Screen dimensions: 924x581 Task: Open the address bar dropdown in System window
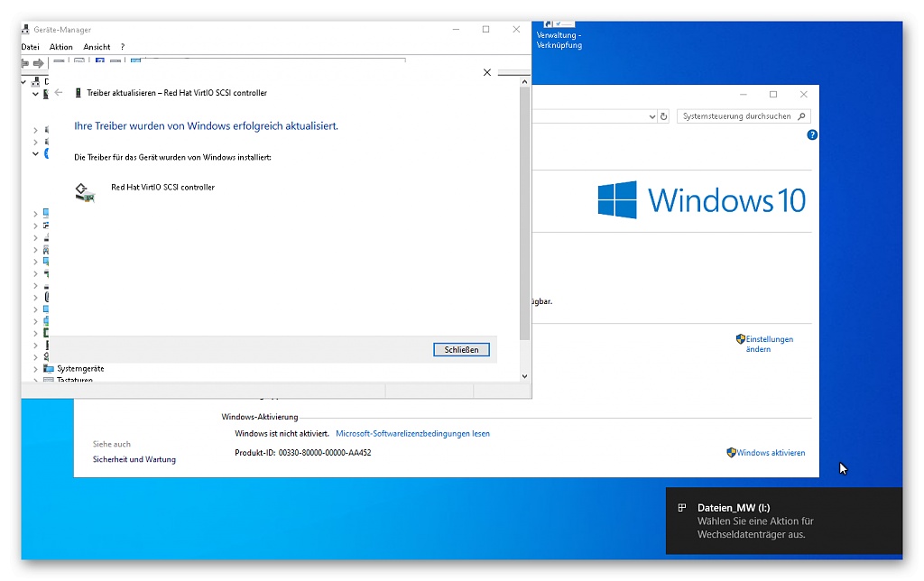651,116
